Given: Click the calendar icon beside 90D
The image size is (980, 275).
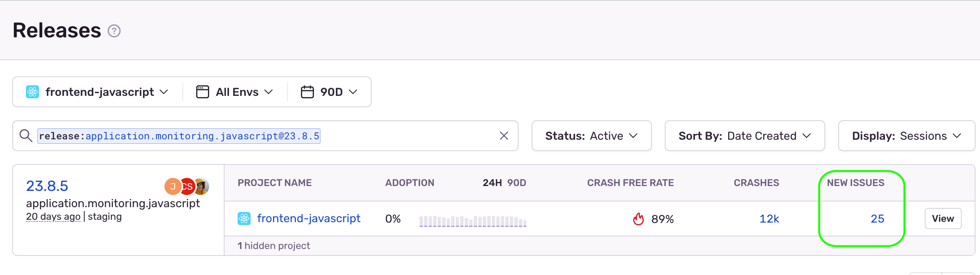Looking at the screenshot, I should [x=307, y=91].
